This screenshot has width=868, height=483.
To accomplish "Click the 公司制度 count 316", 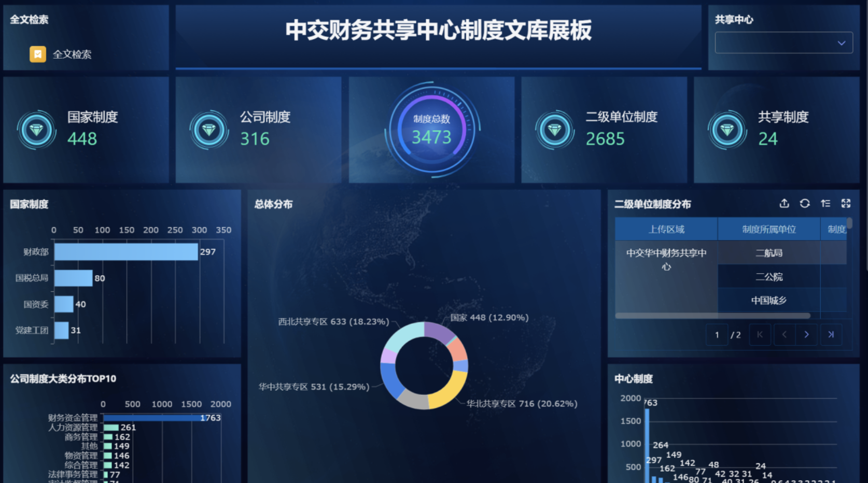I will 255,139.
